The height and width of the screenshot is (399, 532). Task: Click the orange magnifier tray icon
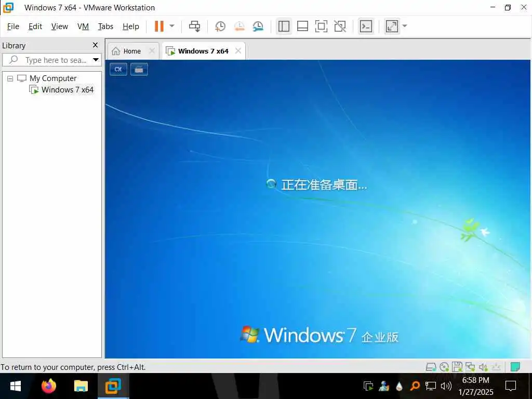415,386
